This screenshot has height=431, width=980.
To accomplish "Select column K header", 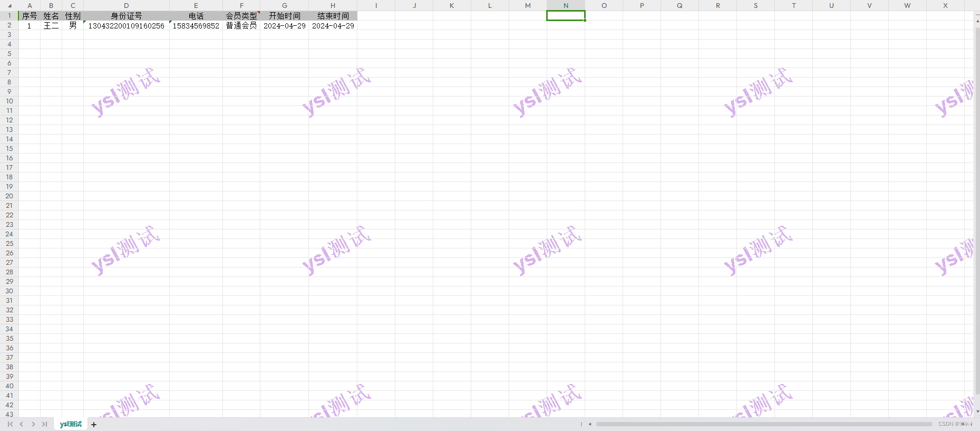I will tap(452, 5).
